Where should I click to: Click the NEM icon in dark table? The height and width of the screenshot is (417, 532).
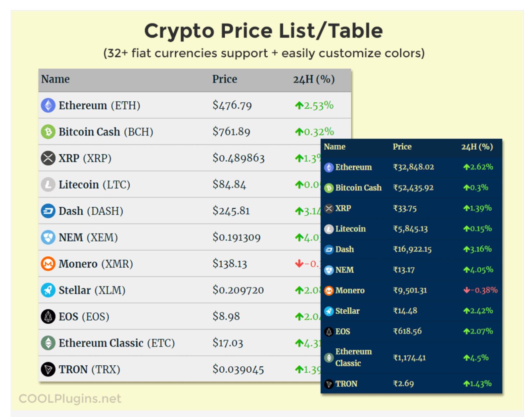pyautogui.click(x=329, y=270)
